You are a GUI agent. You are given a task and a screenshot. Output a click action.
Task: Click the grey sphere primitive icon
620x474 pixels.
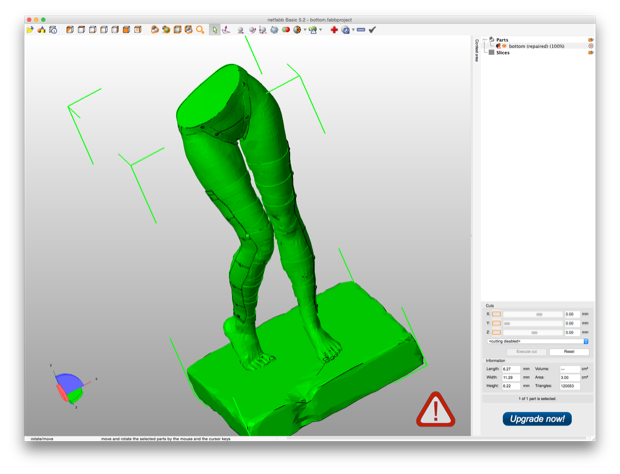point(240,30)
